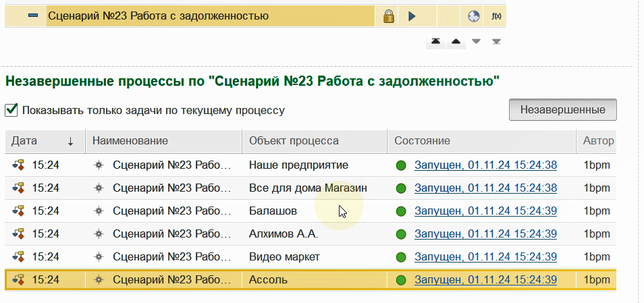Viewport: 644px width, 303px height.
Task: Click the star icon in Ассоль row
Action: [x=98, y=280]
